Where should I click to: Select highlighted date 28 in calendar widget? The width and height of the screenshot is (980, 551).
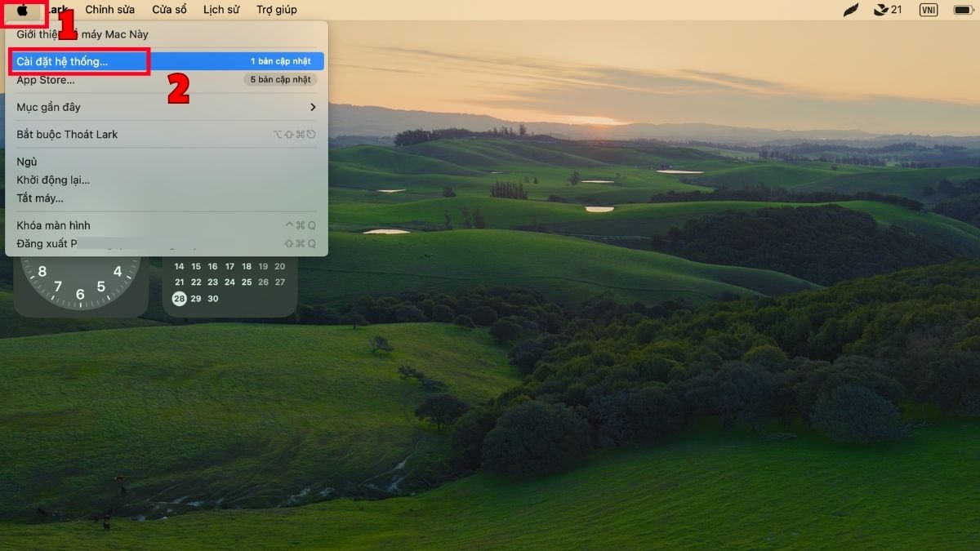coord(179,299)
